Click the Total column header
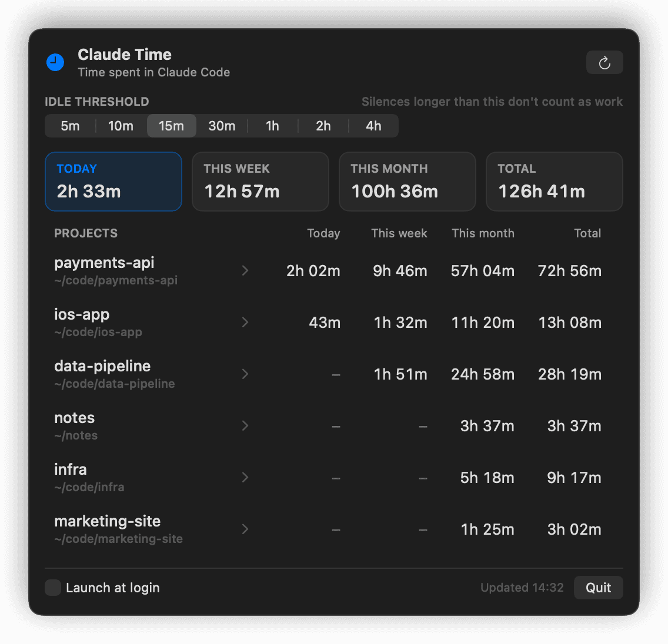 (587, 233)
